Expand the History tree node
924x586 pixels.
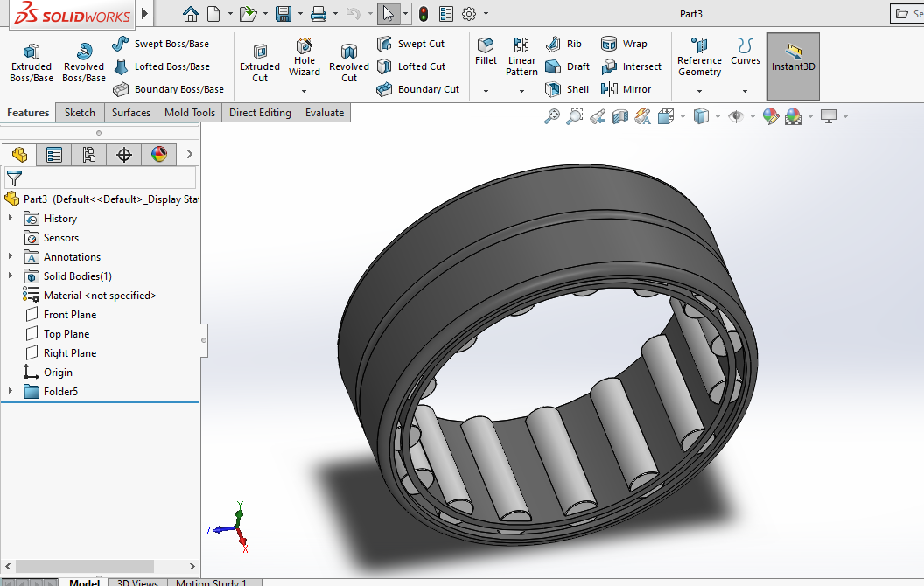click(x=10, y=218)
